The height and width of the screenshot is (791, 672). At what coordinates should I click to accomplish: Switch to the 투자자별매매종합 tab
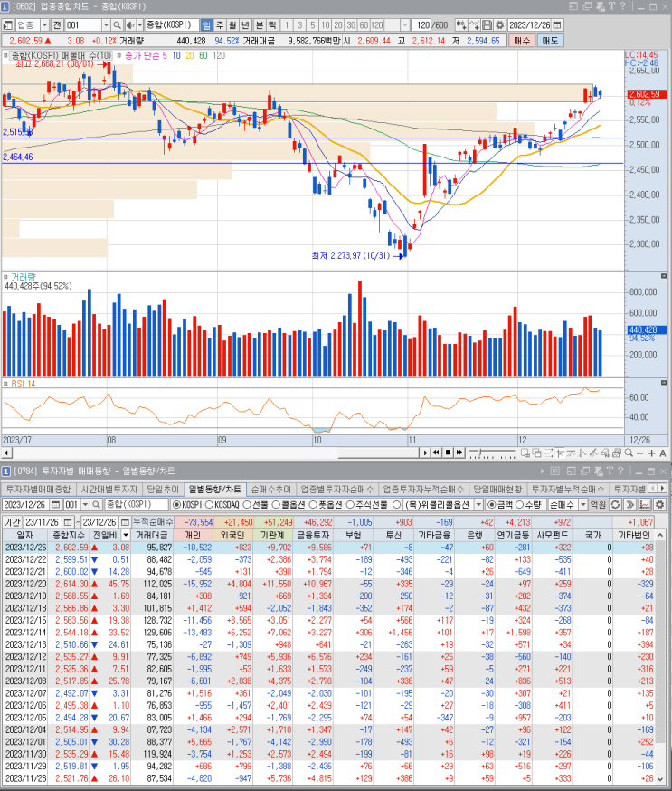click(x=38, y=489)
